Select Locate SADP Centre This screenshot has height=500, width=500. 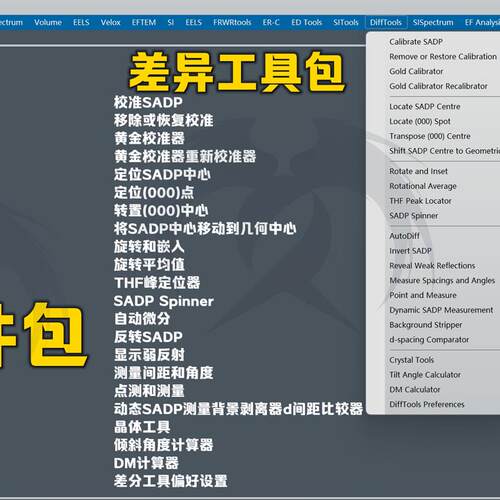click(425, 107)
